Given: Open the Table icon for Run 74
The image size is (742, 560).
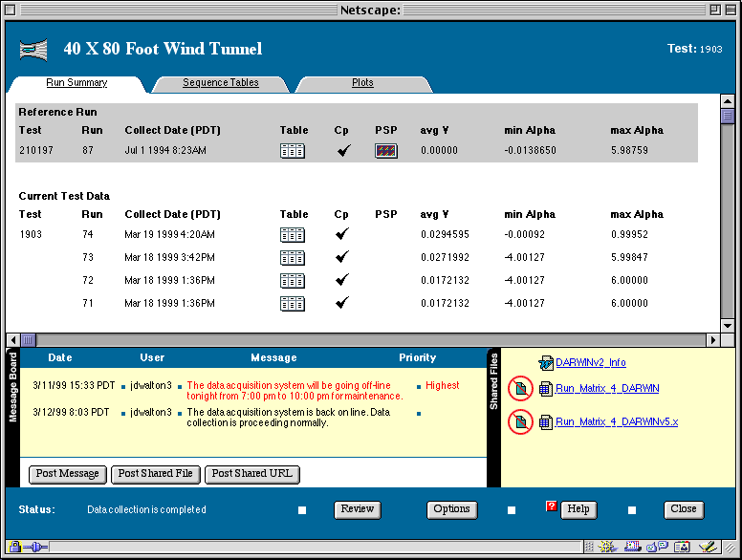Looking at the screenshot, I should coord(292,234).
